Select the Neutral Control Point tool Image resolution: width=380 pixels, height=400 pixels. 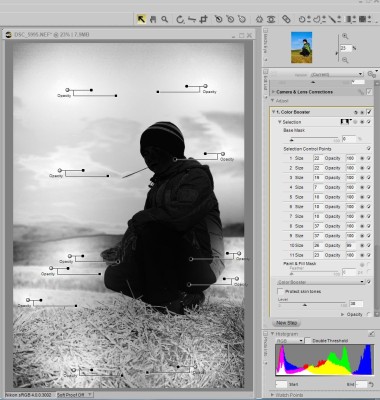(230, 19)
